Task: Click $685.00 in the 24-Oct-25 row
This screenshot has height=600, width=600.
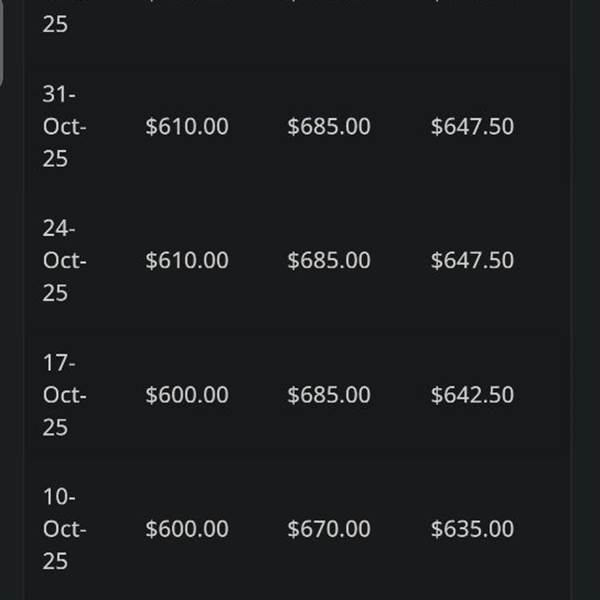Action: (x=329, y=260)
